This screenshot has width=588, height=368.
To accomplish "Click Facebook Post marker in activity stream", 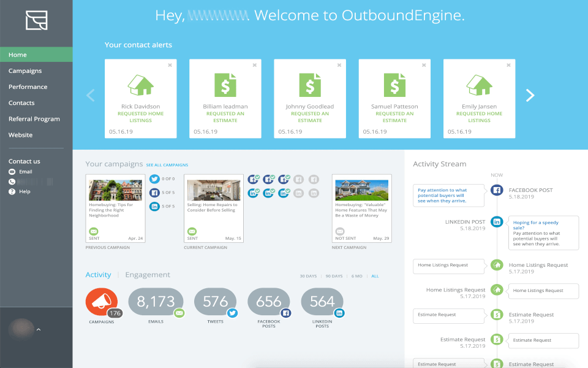I will click(497, 190).
